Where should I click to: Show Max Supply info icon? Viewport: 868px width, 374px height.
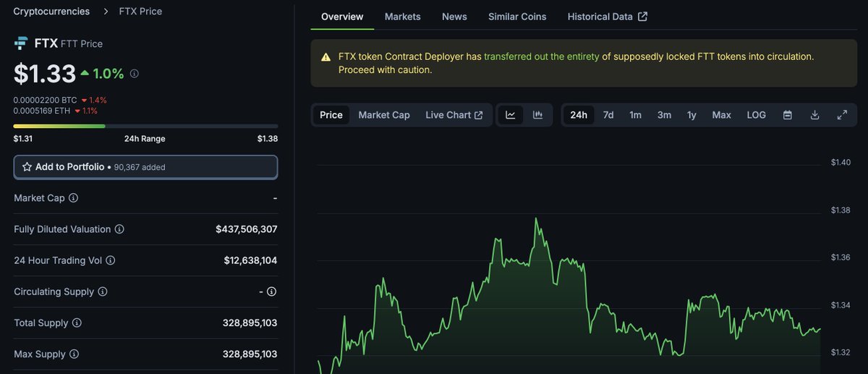[x=74, y=354]
